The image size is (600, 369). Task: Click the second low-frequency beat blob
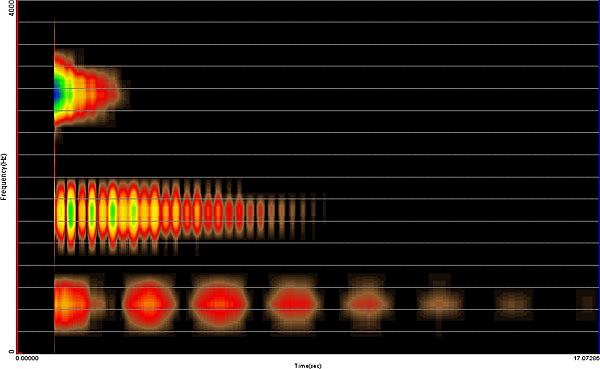pos(148,304)
